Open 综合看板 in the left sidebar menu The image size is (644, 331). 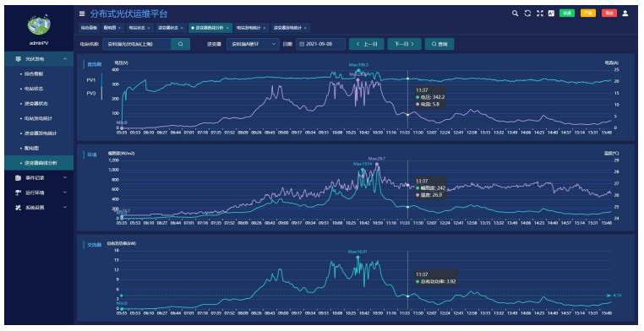click(x=39, y=73)
